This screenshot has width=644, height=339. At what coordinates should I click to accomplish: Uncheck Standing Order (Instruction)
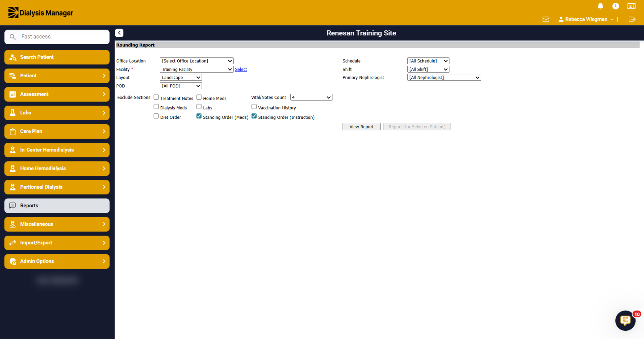(254, 116)
